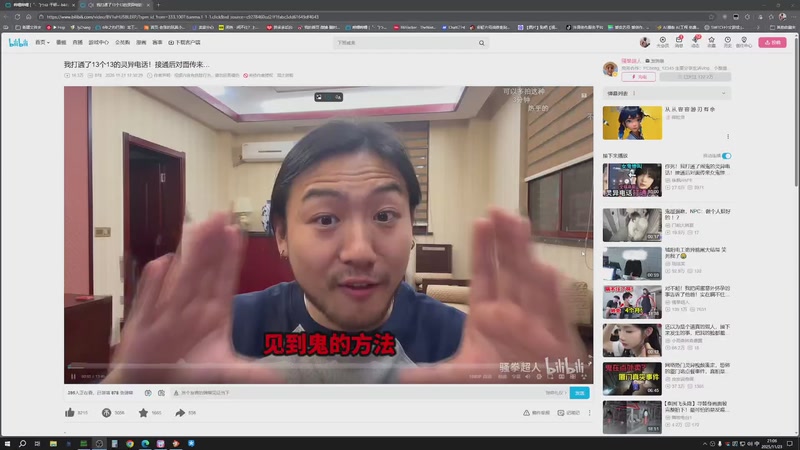Open the 大会员 membership icon
800x450 pixels.
(662, 42)
